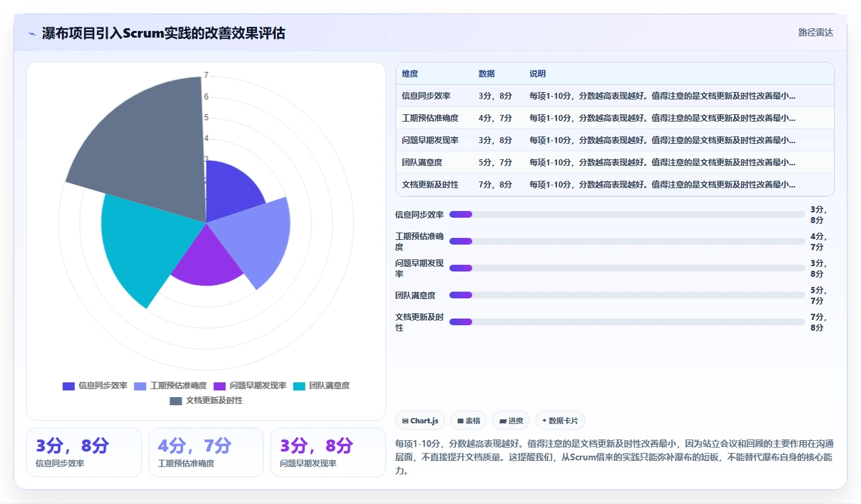This screenshot has height=504, width=861.
Task: Click the 工期预估准确度 progress bar
Action: tap(627, 241)
